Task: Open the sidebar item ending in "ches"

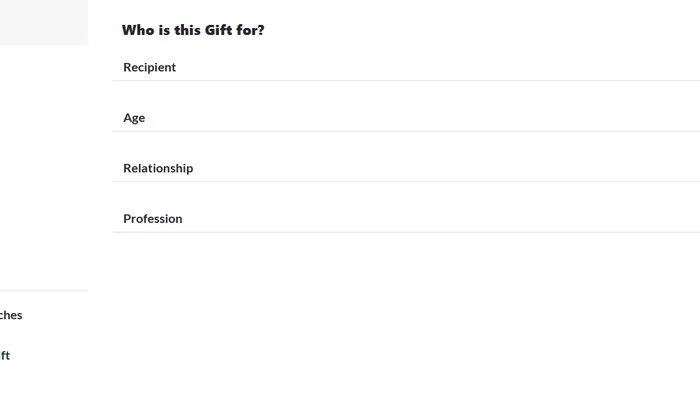Action: 11,315
